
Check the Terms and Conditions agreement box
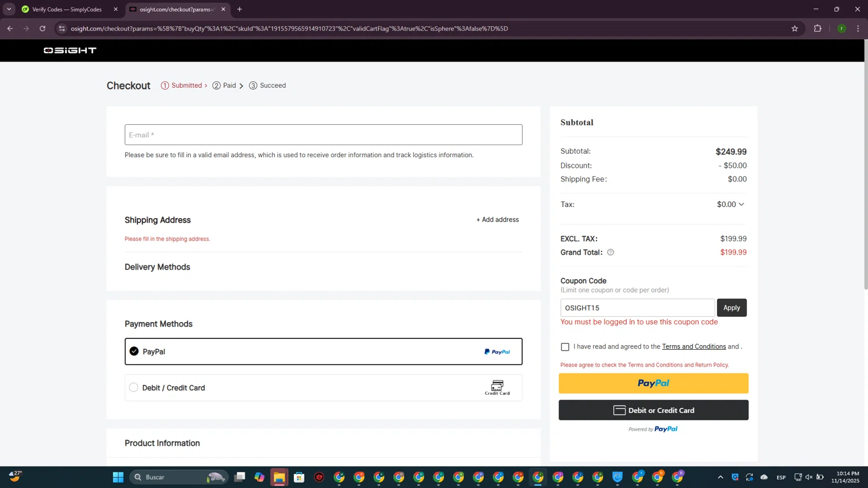565,347
